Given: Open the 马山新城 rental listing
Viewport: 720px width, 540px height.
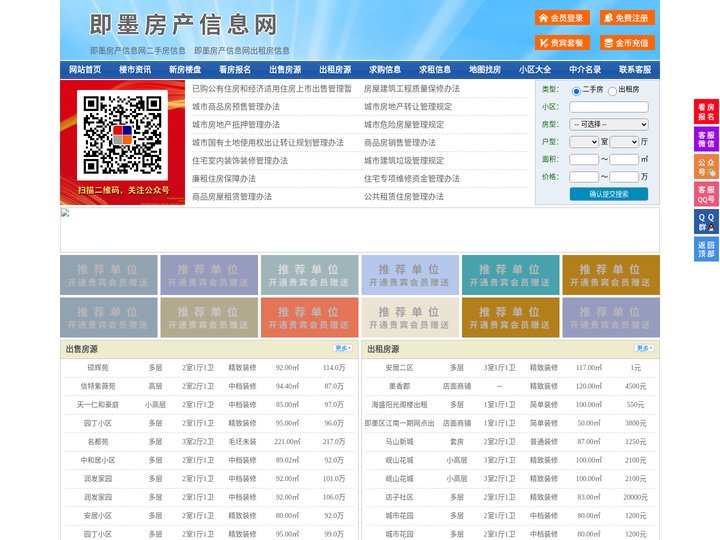Looking at the screenshot, I should [x=399, y=442].
